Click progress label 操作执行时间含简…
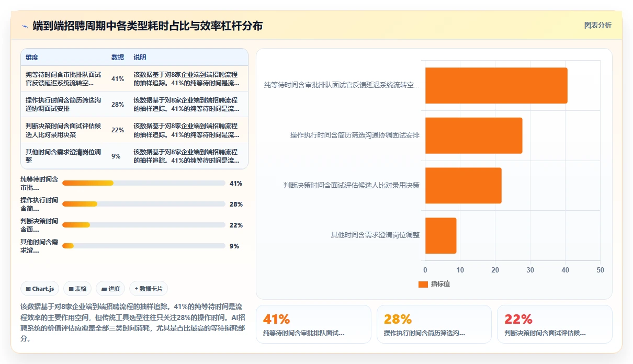This screenshot has width=633, height=364. click(x=39, y=204)
